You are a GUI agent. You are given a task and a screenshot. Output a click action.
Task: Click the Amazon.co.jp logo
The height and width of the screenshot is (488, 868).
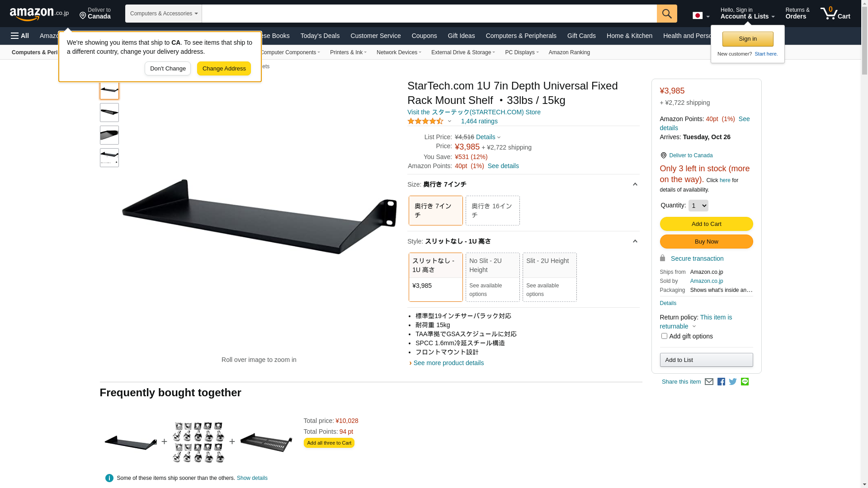tap(39, 14)
